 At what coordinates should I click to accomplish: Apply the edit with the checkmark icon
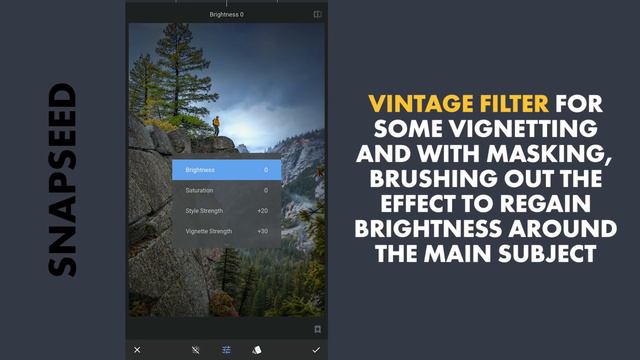click(x=316, y=350)
